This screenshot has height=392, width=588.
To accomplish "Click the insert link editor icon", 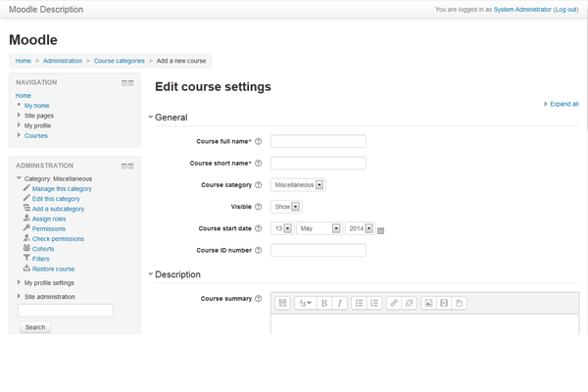I will tap(394, 303).
